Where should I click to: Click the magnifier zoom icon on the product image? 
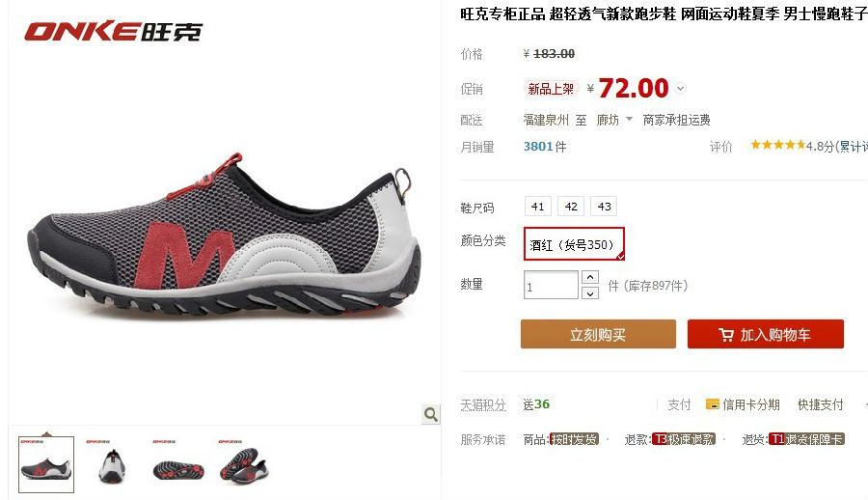point(431,414)
